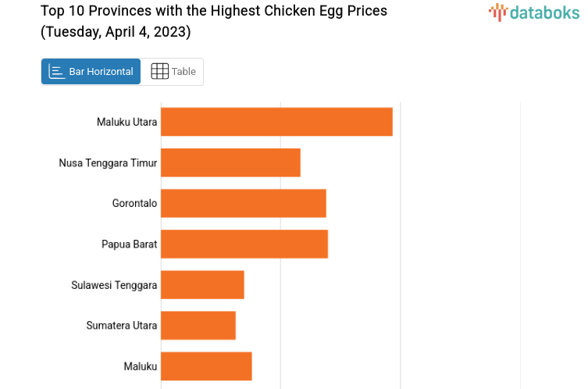Select the Papua Barat bar
The height and width of the screenshot is (389, 588).
[x=244, y=244]
